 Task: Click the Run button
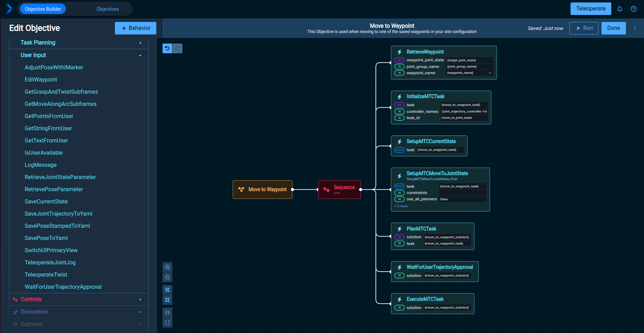coord(584,28)
